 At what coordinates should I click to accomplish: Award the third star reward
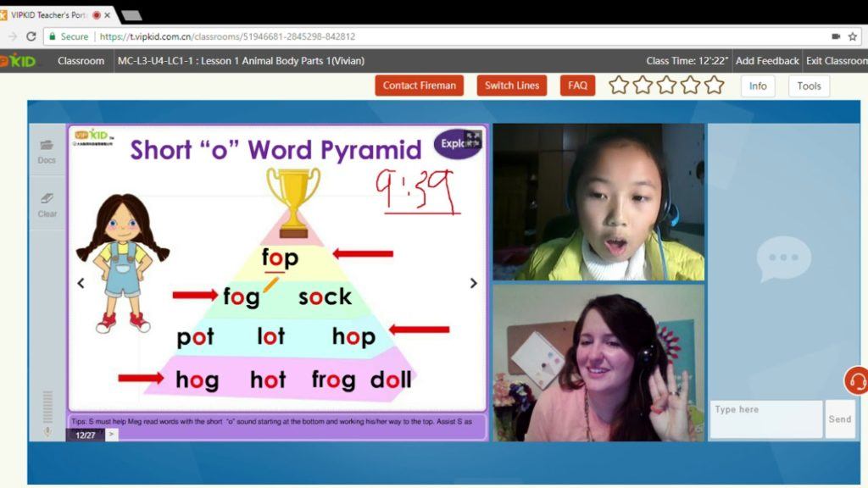click(x=666, y=86)
